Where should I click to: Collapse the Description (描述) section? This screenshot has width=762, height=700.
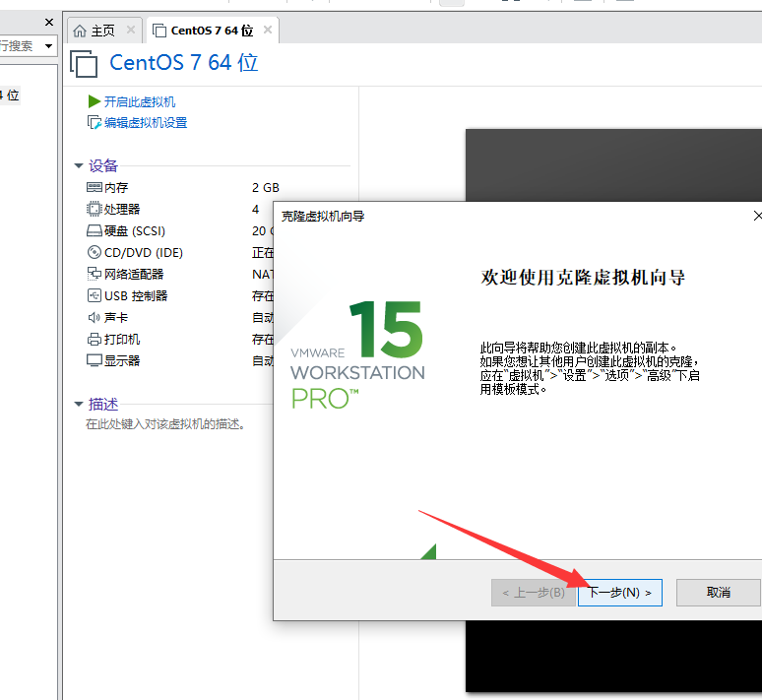(x=79, y=404)
